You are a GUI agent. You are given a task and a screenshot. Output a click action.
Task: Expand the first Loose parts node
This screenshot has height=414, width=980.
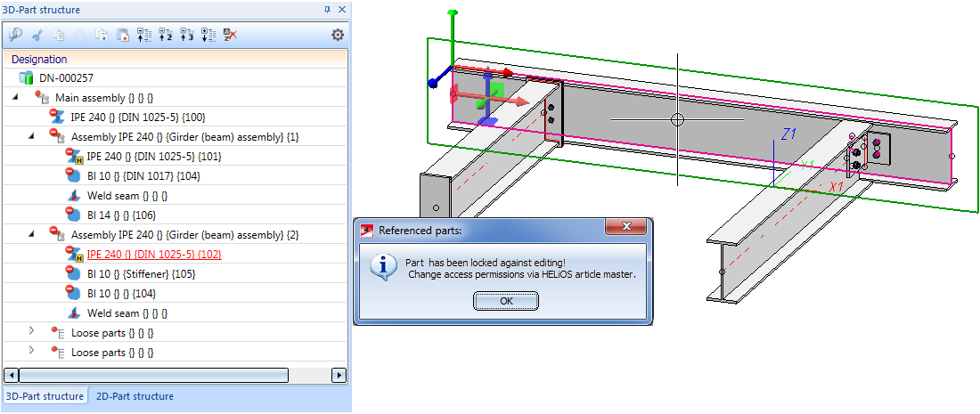point(31,332)
